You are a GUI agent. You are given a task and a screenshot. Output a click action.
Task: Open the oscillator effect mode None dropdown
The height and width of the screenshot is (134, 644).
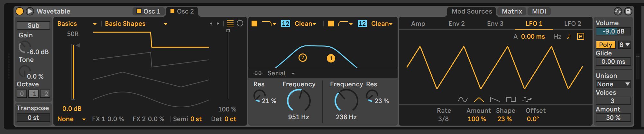pos(71,119)
